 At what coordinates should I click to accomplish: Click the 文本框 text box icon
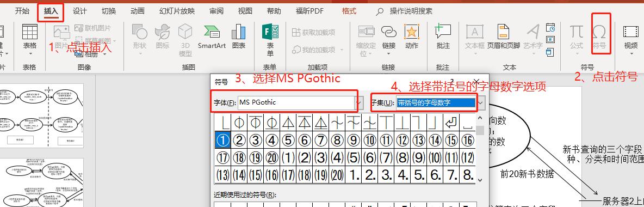[x=474, y=32]
